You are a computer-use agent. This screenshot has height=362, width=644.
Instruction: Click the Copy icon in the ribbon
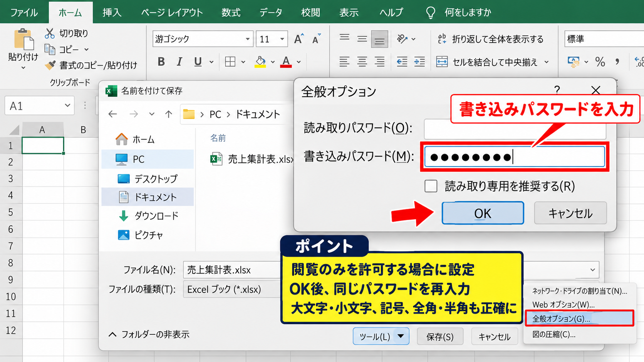coord(50,49)
